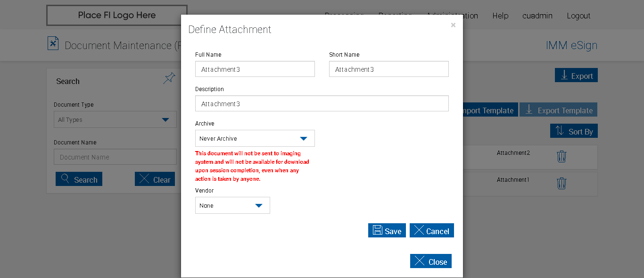The image size is (644, 278).
Task: Click the pin icon in Search panel
Action: click(x=169, y=78)
